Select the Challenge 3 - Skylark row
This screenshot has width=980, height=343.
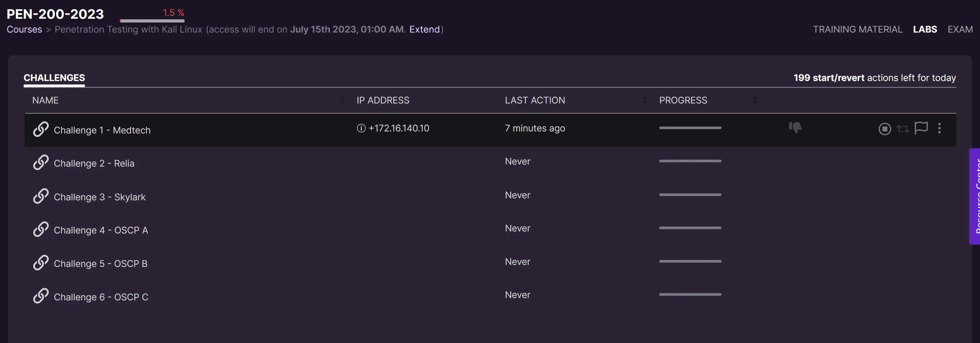100,197
